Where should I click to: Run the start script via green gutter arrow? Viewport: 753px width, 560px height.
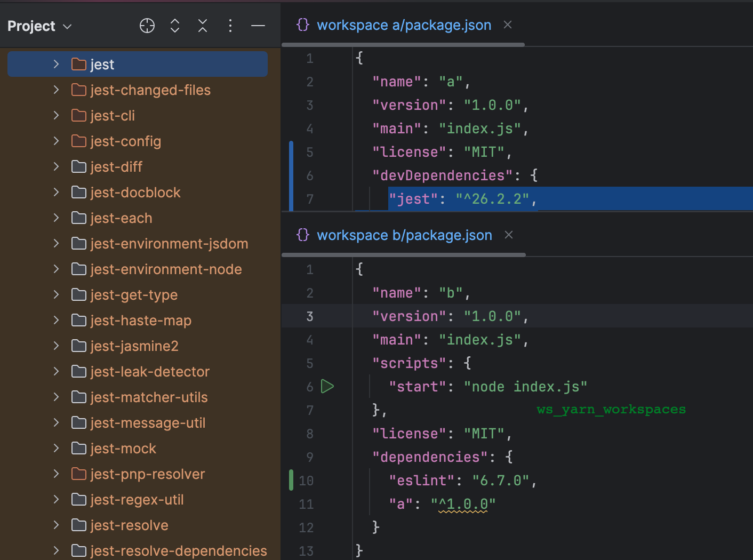pos(327,386)
